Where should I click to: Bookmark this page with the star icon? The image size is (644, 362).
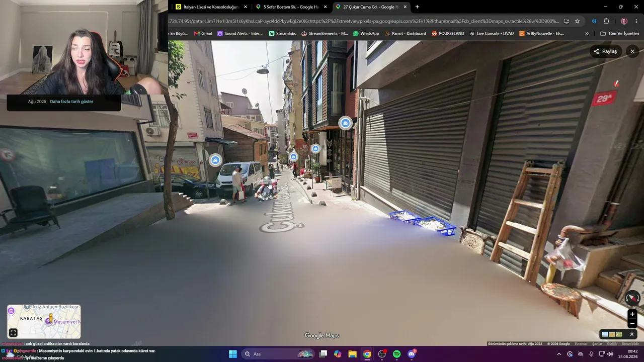pos(577,21)
